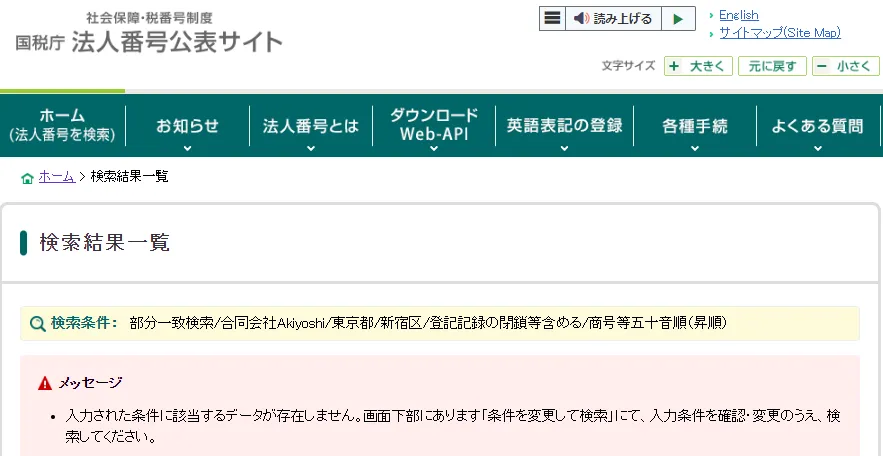Click the 読み上げる speaker button
Screen dimensions: 883x456
pyautogui.click(x=612, y=18)
